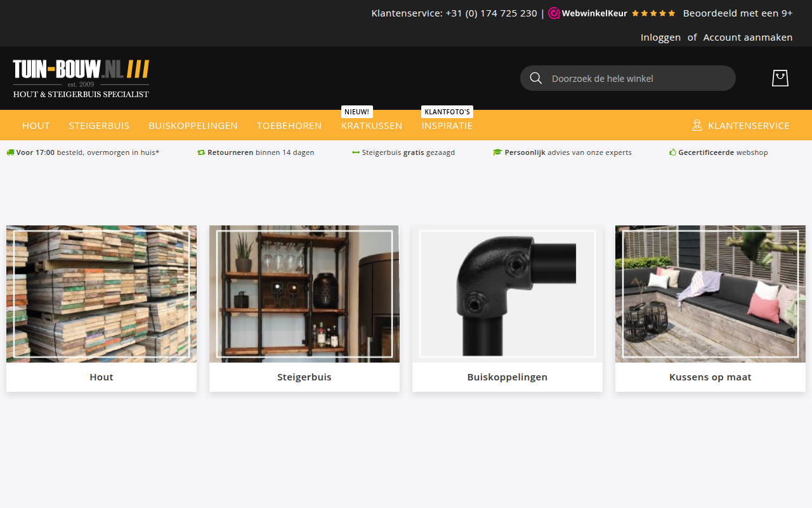Open the Steigerbuis shelf image

click(304, 294)
